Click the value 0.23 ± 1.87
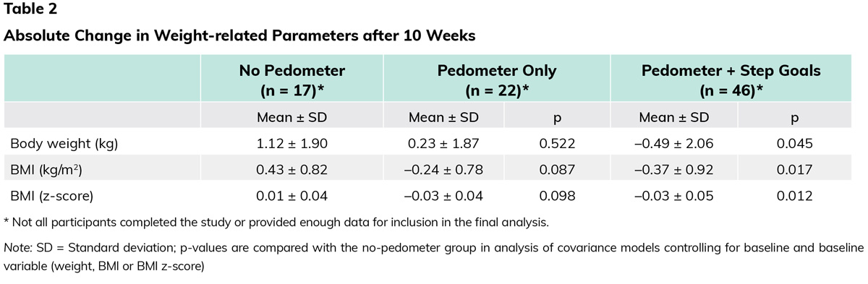 [x=444, y=144]
